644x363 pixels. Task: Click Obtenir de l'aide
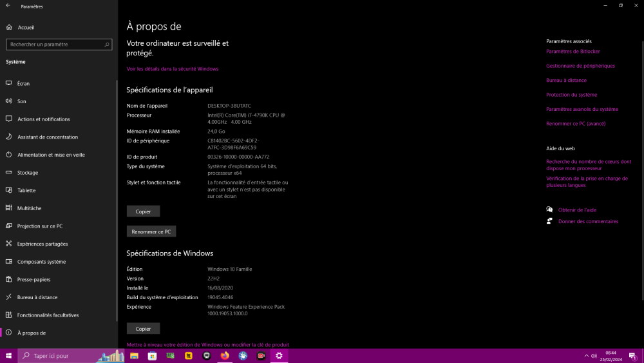coord(577,210)
